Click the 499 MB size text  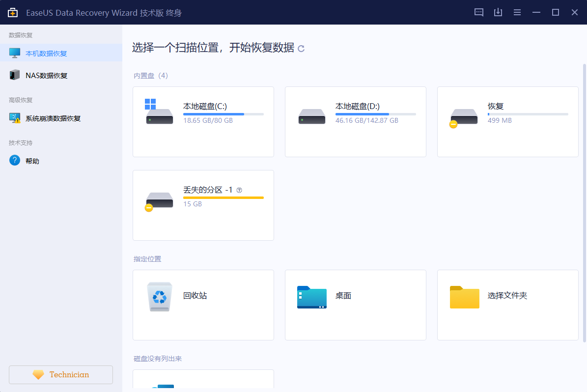click(x=500, y=120)
